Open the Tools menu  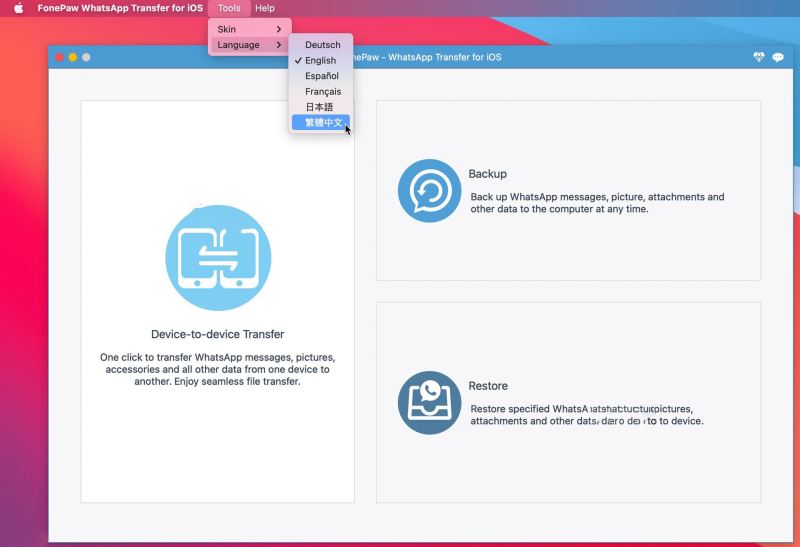[229, 8]
